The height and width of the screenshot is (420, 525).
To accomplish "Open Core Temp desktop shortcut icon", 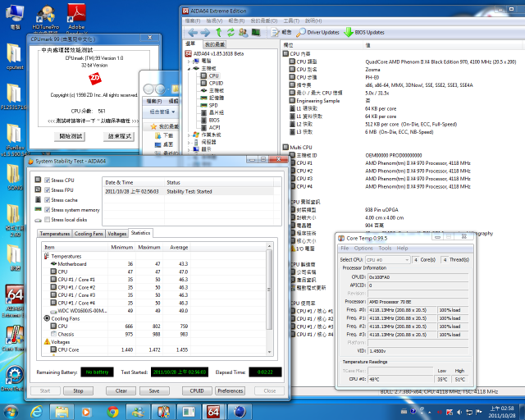I will (x=14, y=338).
